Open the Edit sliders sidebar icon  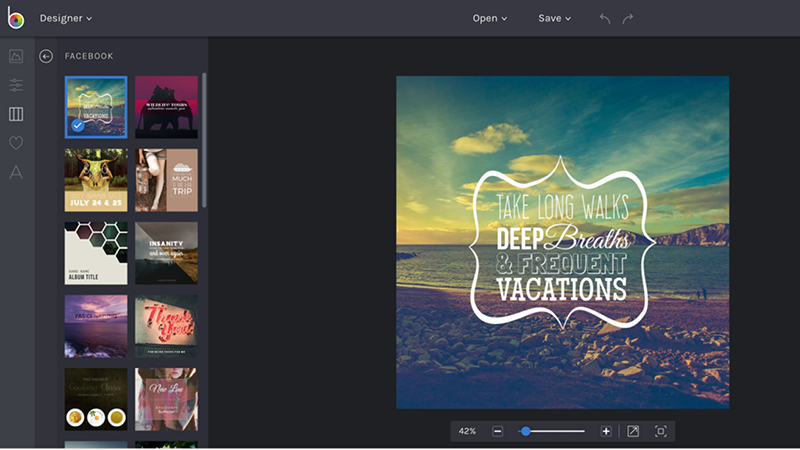click(16, 85)
